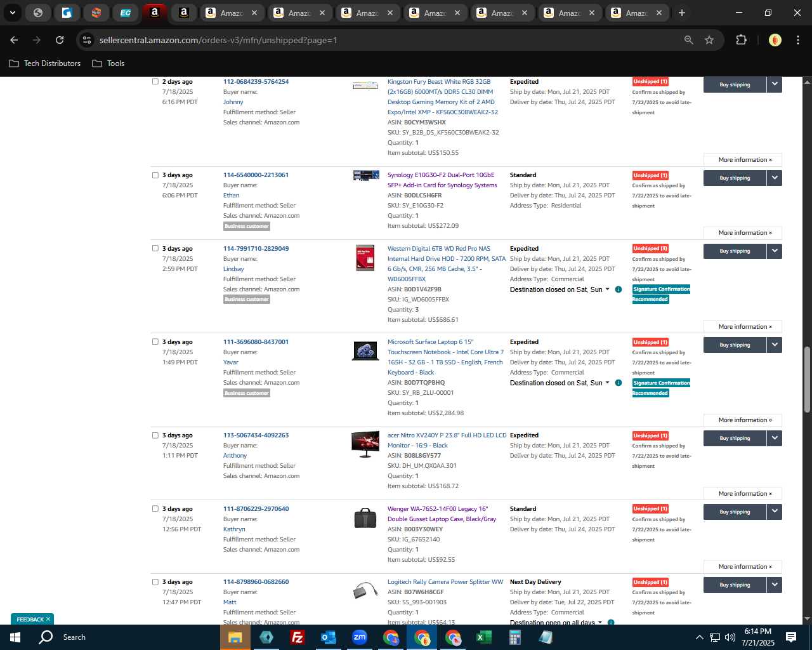This screenshot has height=650, width=812.
Task: Select checkbox for order 111-8706229-2970640
Action: tap(155, 508)
